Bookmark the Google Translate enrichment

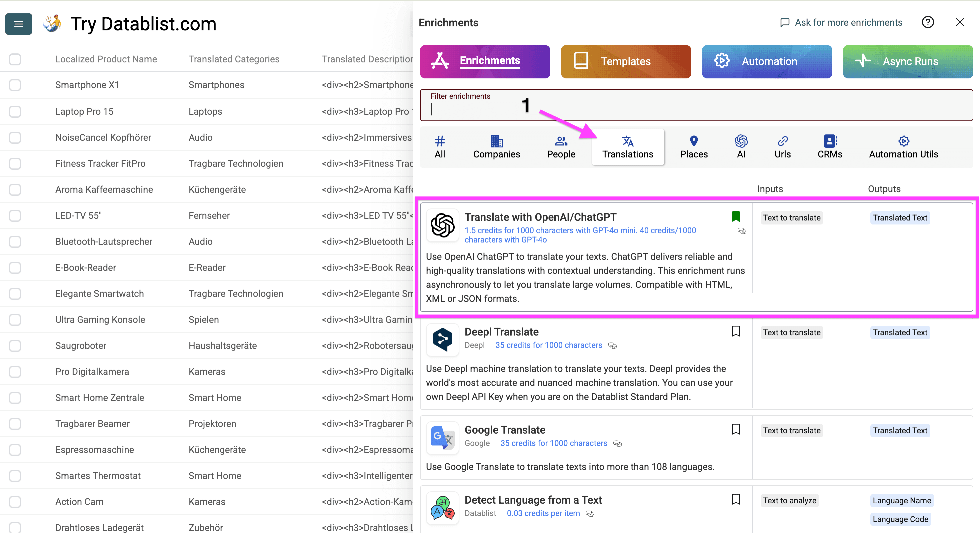pyautogui.click(x=736, y=429)
